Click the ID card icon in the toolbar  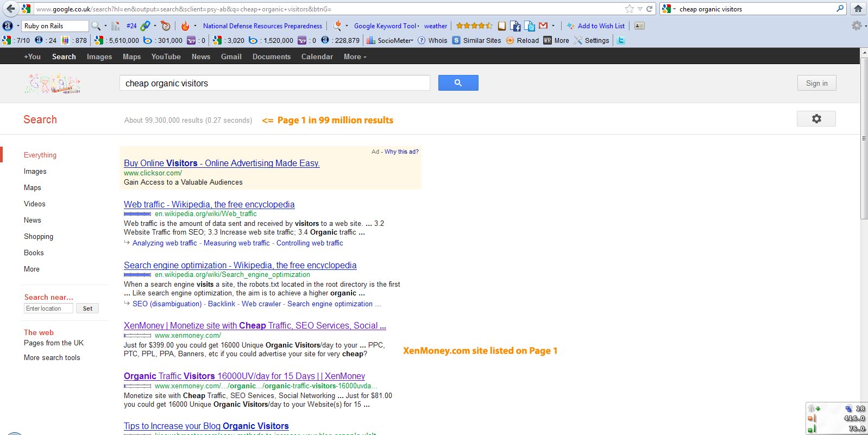coord(639,26)
